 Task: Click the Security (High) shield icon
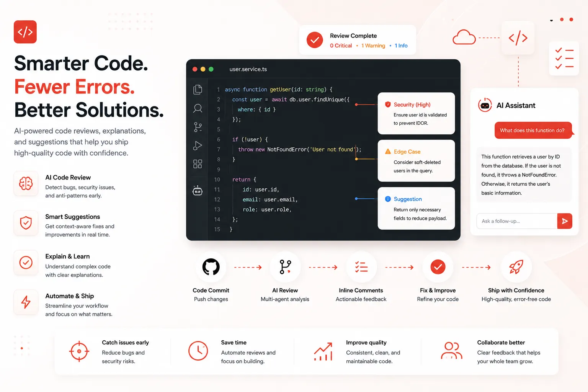click(388, 105)
